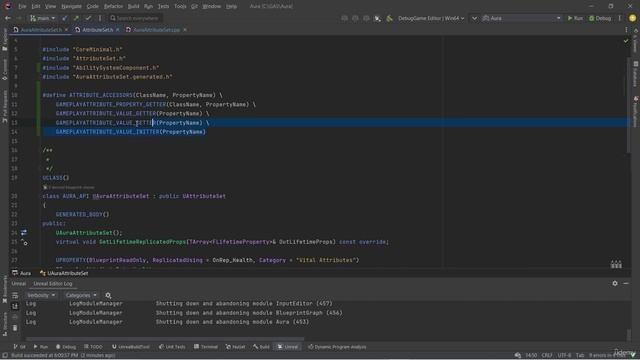Open the UnrealBuildTool tool window
This screenshot has width=640, height=360.
[x=131, y=347]
